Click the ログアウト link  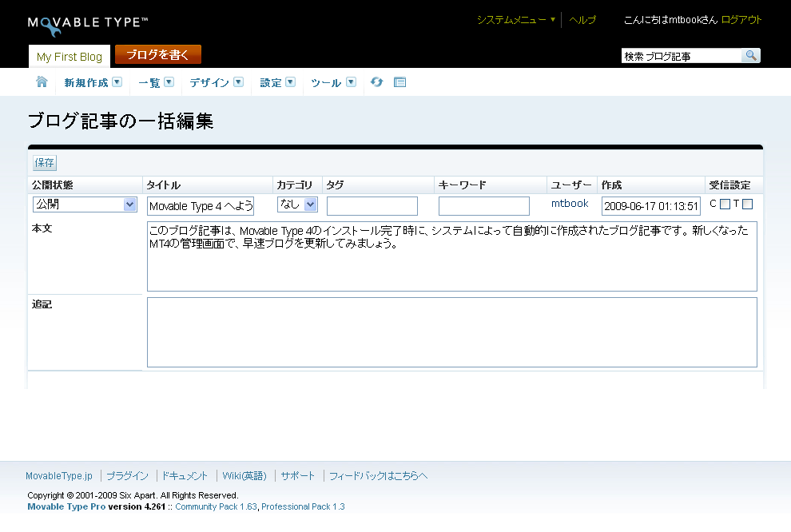741,20
